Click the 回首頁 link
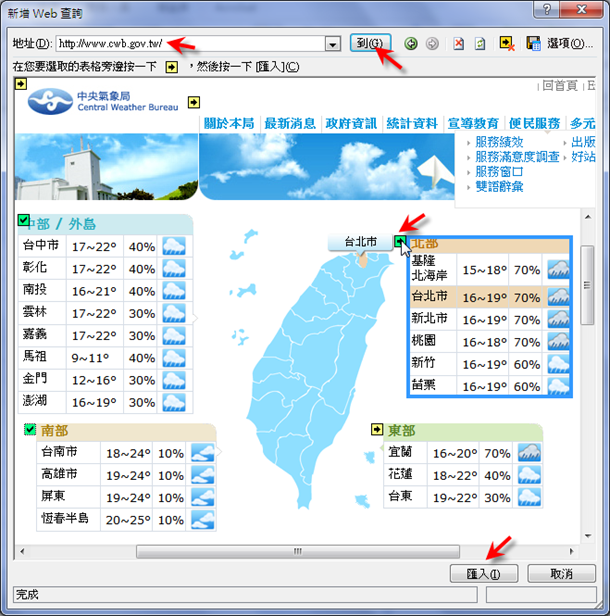610x616 pixels. pos(560,85)
